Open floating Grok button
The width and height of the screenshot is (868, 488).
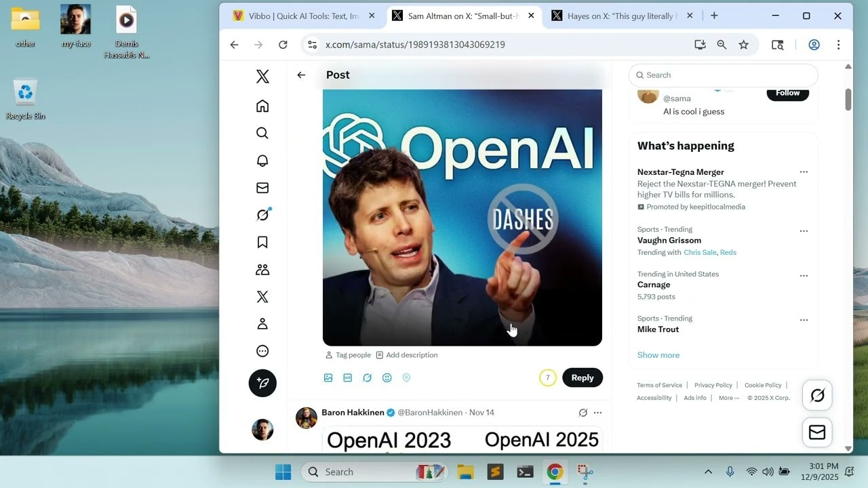817,395
